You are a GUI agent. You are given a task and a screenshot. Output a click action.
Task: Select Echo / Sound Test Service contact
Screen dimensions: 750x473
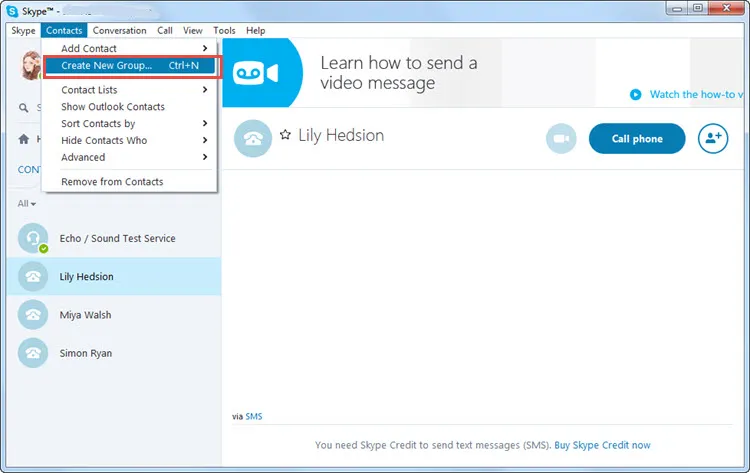coord(114,238)
